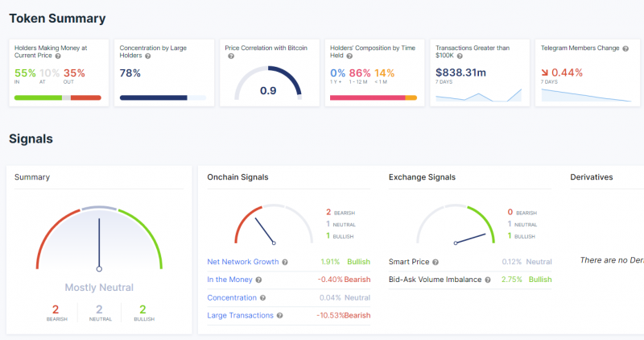Click help icon next to Smart Price
The width and height of the screenshot is (644, 340).
coord(436,262)
